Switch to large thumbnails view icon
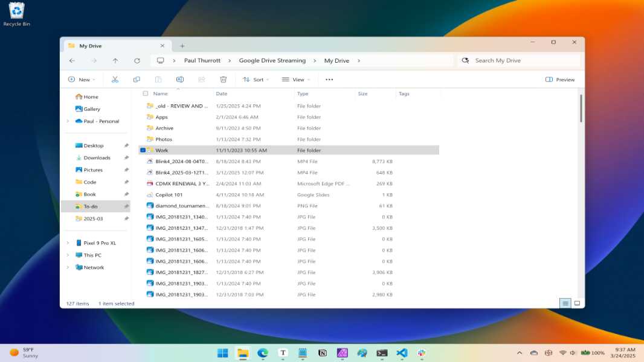This screenshot has width=644, height=362. click(x=577, y=303)
